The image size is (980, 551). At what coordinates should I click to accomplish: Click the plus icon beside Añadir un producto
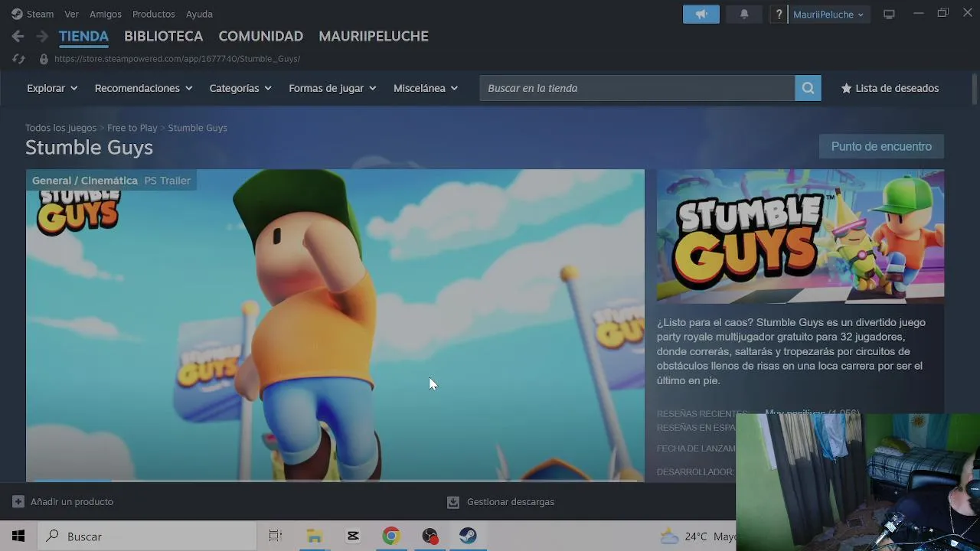coord(18,502)
